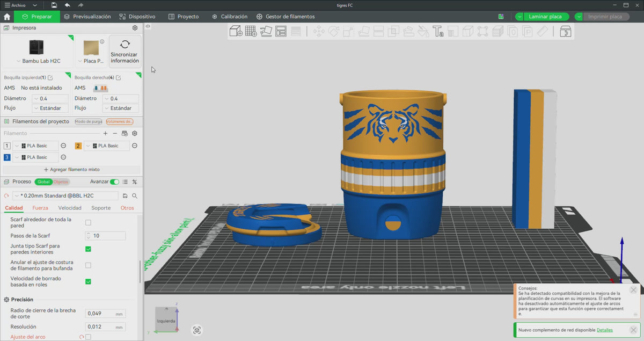Open filament settings gear icon
The image size is (644, 341).
click(x=135, y=133)
